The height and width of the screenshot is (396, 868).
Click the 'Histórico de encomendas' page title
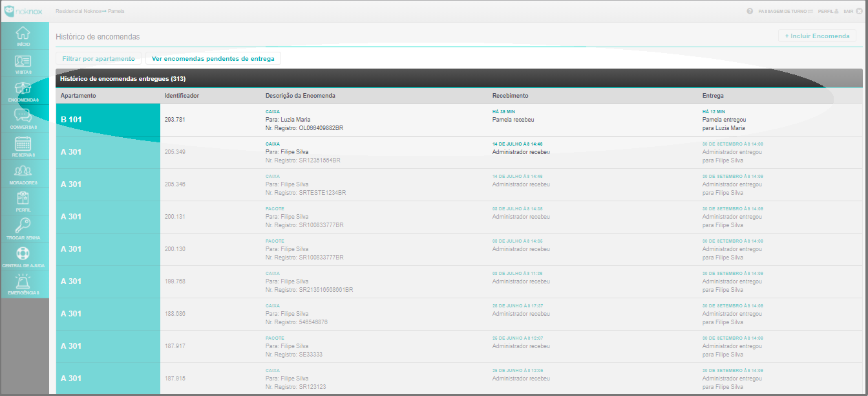coord(98,37)
